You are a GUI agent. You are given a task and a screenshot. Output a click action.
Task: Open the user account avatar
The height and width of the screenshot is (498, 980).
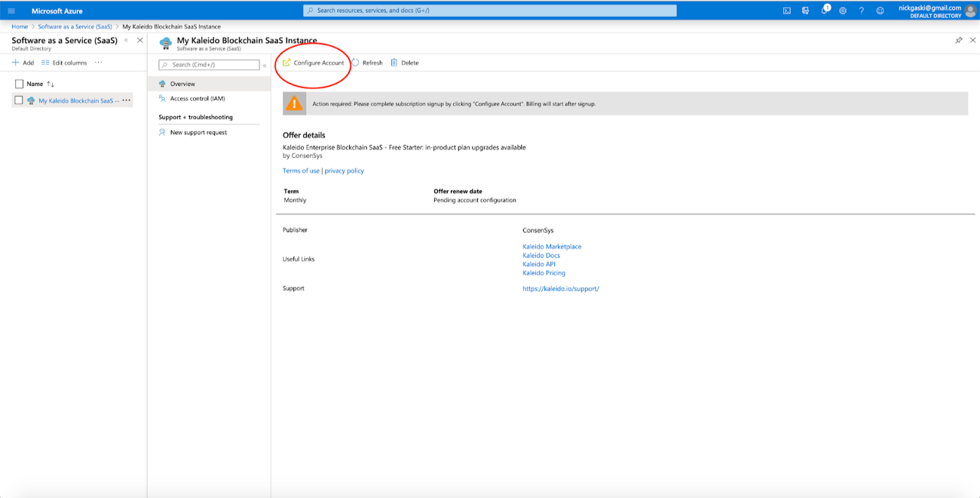[x=969, y=11]
